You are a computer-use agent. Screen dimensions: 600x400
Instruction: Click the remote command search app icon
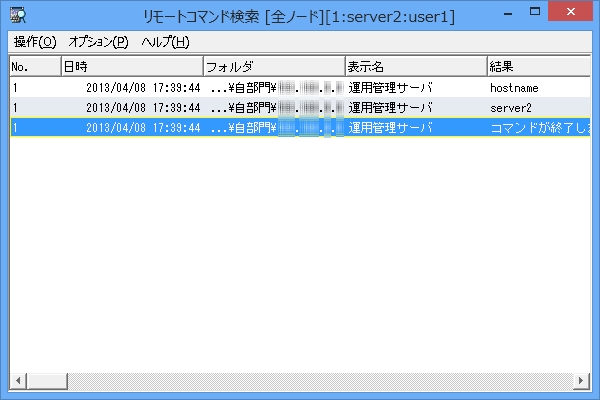pyautogui.click(x=18, y=15)
